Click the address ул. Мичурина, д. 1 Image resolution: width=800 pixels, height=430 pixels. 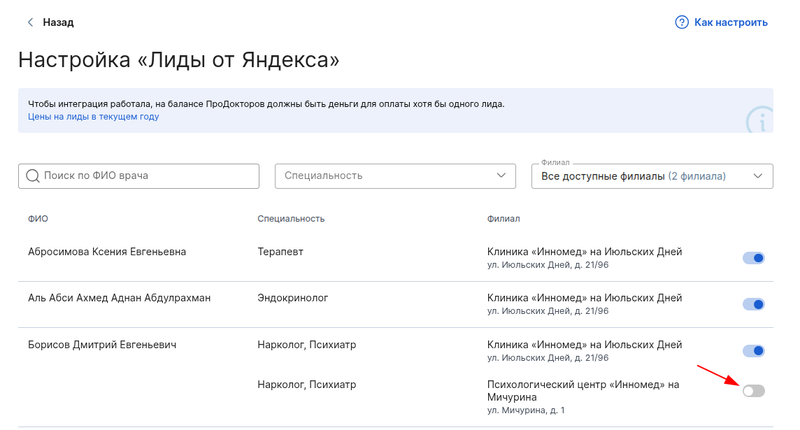coord(526,410)
